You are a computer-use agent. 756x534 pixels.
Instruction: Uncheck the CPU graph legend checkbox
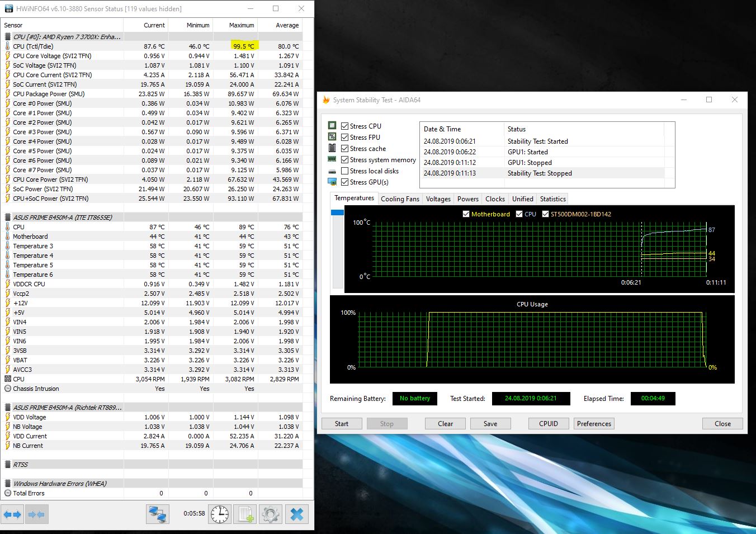[x=519, y=214]
